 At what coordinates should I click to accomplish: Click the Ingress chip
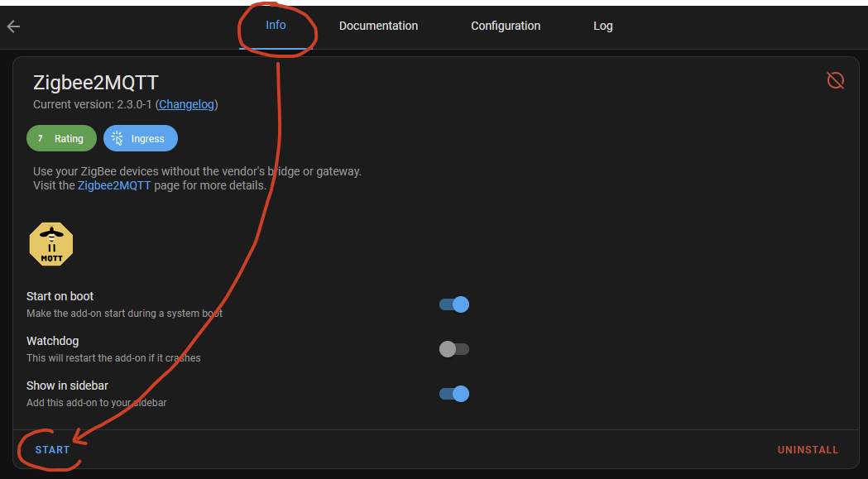click(141, 138)
